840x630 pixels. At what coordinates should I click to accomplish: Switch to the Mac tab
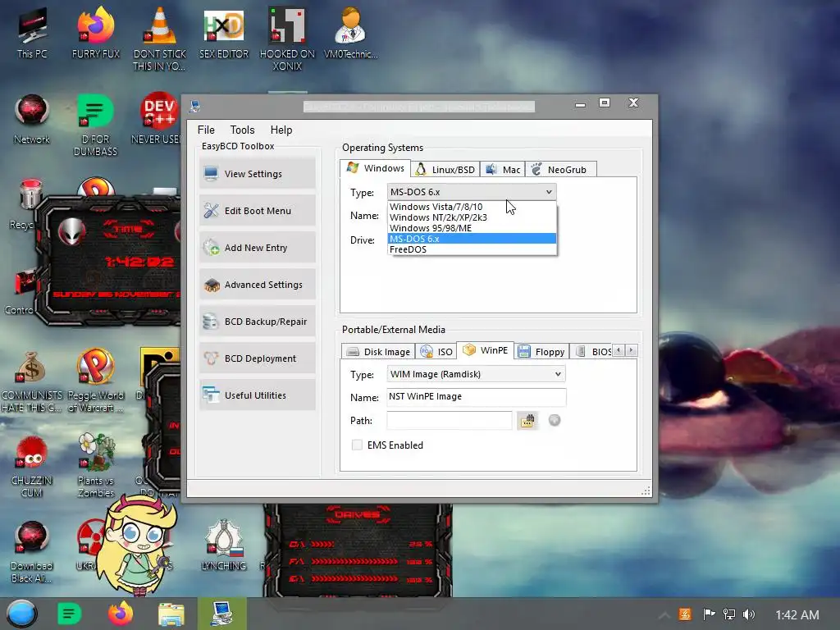tap(503, 169)
